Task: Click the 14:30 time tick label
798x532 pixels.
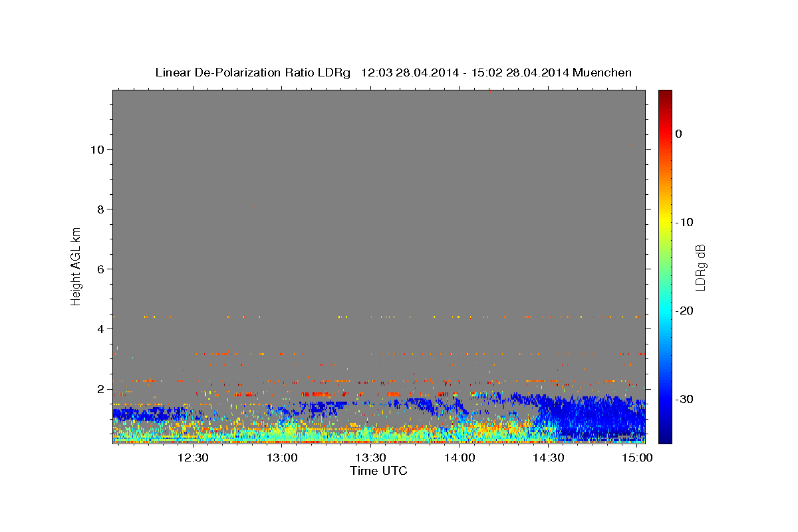Action: click(x=549, y=458)
